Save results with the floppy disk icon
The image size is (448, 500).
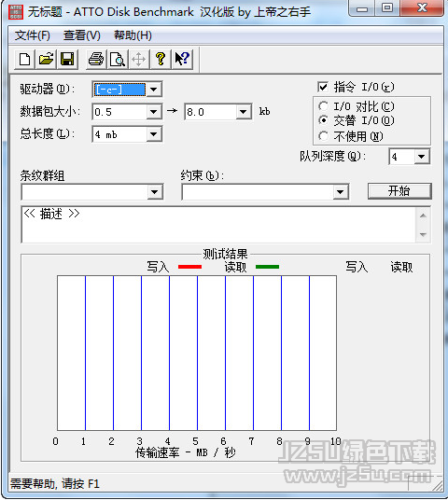click(67, 60)
